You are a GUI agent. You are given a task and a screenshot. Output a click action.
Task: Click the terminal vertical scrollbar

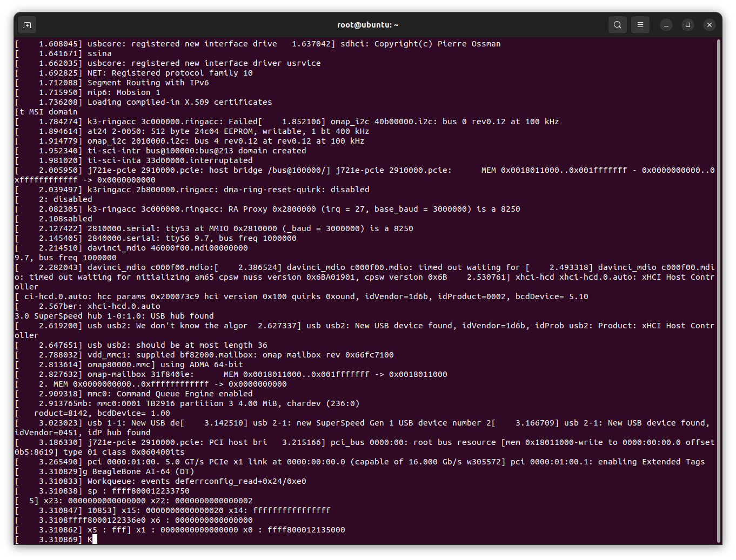point(719,292)
